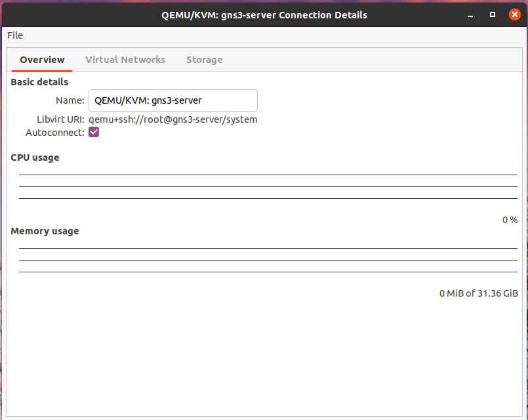Screen dimensions: 528x420
Task: Click the window title bar text
Action: 264,14
